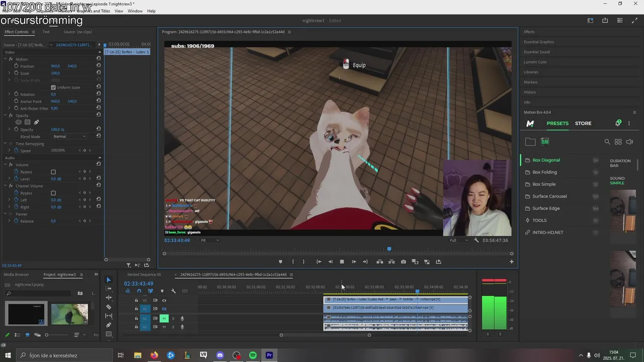Toggle lock on V2 track

click(x=136, y=300)
